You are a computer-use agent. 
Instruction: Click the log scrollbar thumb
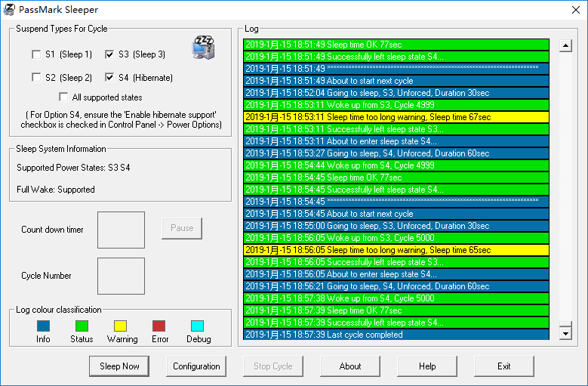(565, 324)
